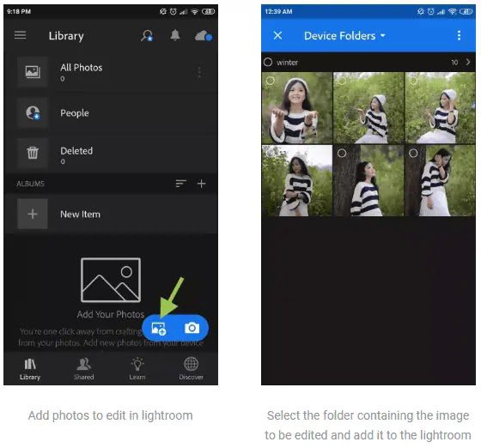
Task: Switch to the Shared tab
Action: 84,369
